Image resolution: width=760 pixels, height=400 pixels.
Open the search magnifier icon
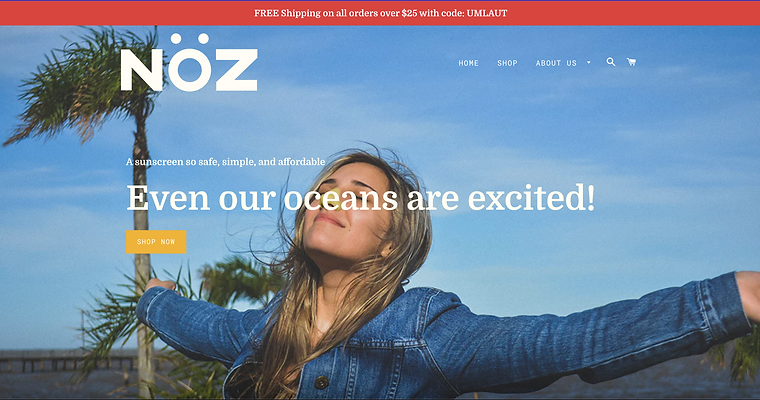coord(611,62)
